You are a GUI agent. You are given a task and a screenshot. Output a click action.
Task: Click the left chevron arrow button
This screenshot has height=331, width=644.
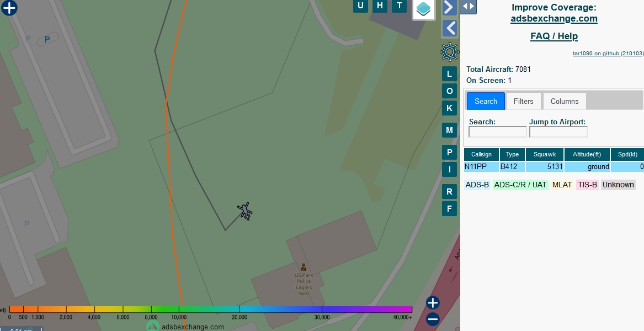click(x=450, y=28)
